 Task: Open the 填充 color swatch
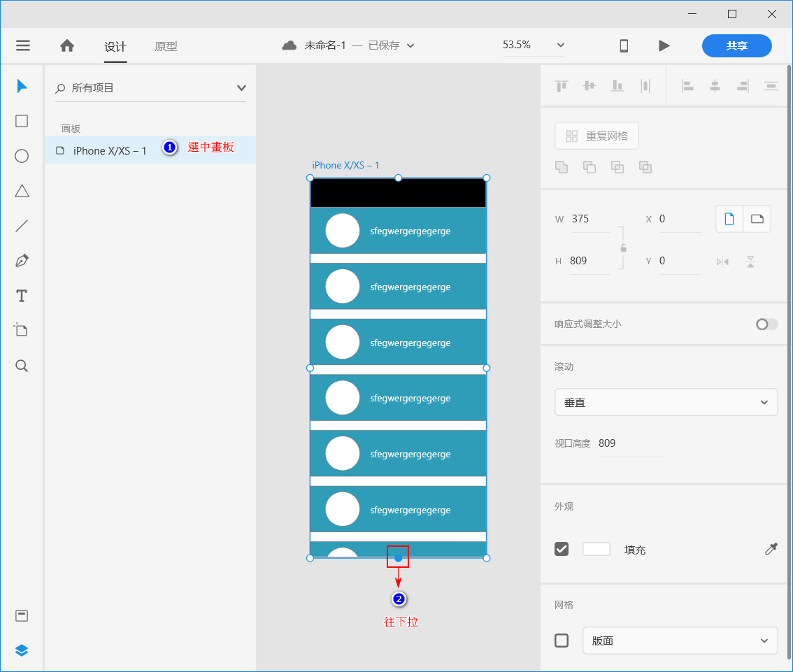point(596,549)
